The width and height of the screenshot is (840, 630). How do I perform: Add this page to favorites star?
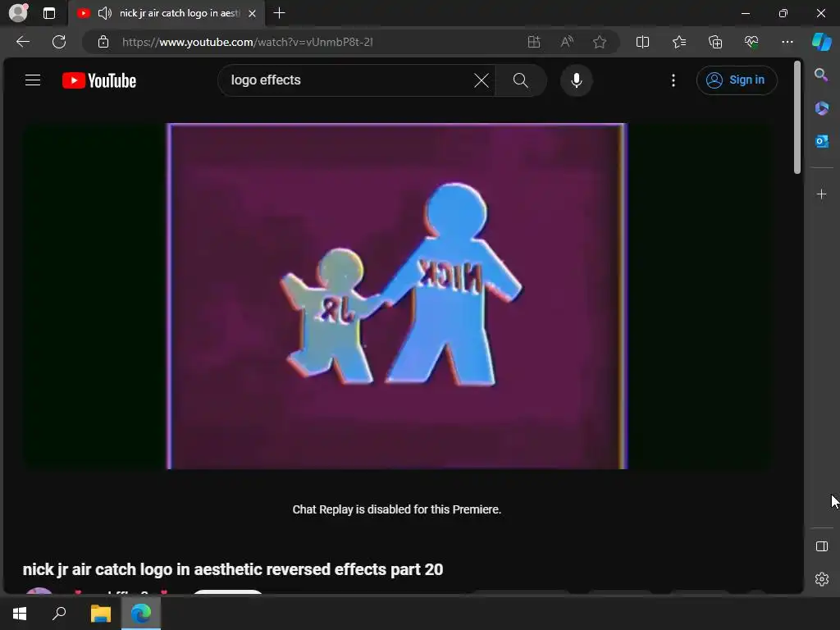[x=600, y=42]
